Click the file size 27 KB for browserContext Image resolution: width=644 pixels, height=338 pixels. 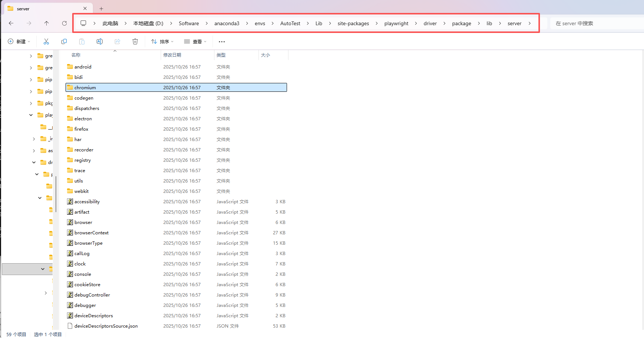[279, 233]
